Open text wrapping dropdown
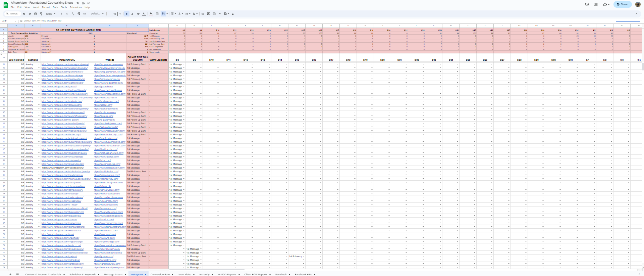The height and width of the screenshot is (276, 644). (188, 14)
